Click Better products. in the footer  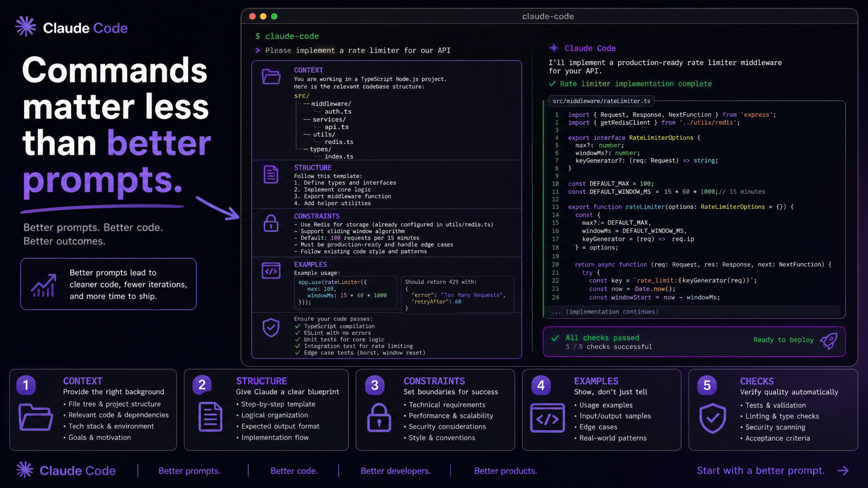coord(505,471)
